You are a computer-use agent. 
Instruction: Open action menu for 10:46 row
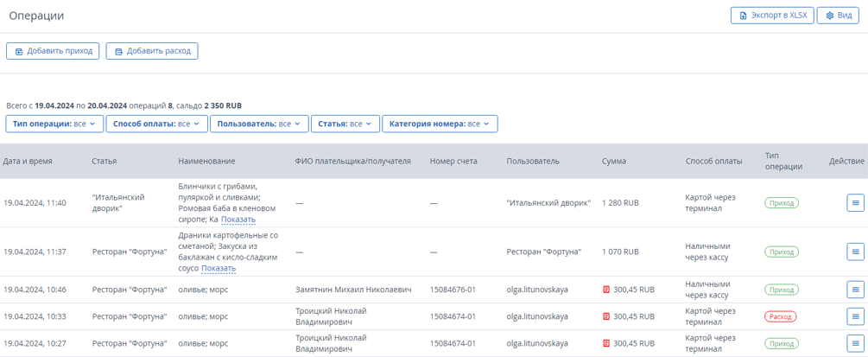pyautogui.click(x=855, y=290)
